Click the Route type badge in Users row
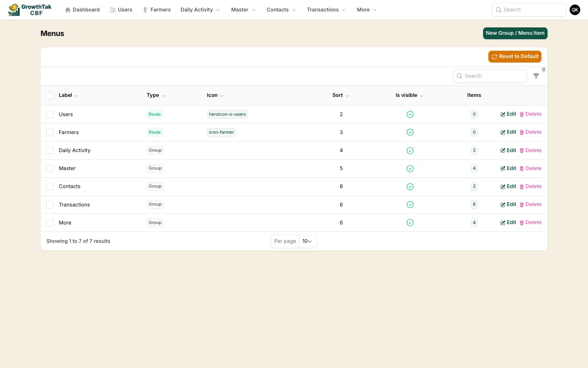The height and width of the screenshot is (368, 588). pos(155,114)
